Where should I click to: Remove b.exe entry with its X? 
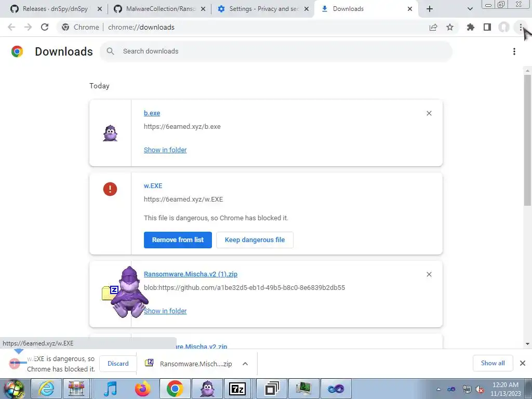[429, 113]
